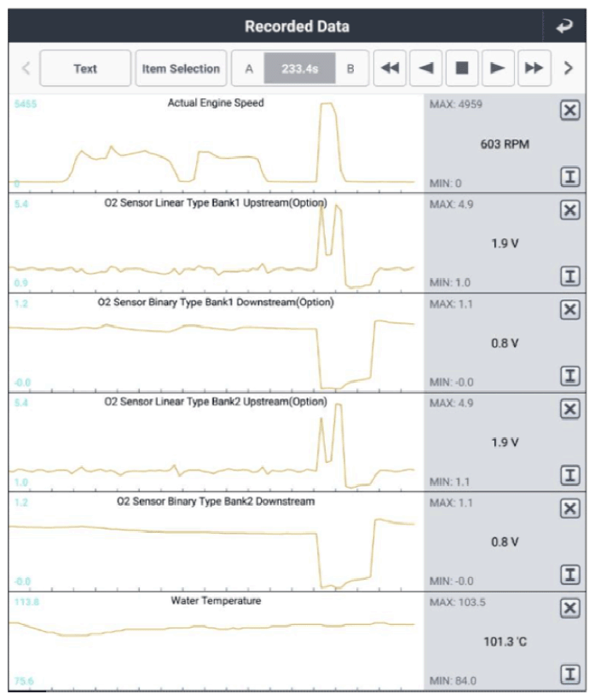Click the fast rewind double-arrow button
The image size is (595, 700).
coord(390,68)
